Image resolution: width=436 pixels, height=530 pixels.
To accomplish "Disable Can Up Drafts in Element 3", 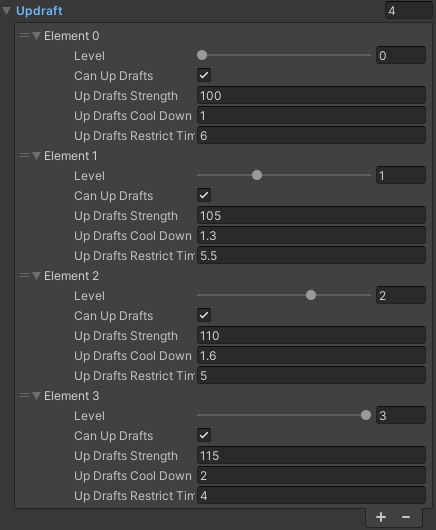I will pos(204,435).
